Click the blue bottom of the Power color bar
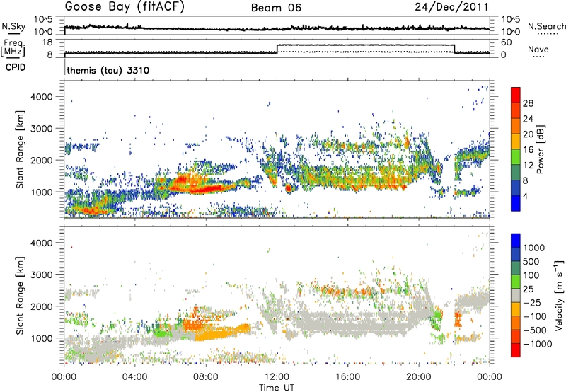Screen dimensions: 566x392 516,203
